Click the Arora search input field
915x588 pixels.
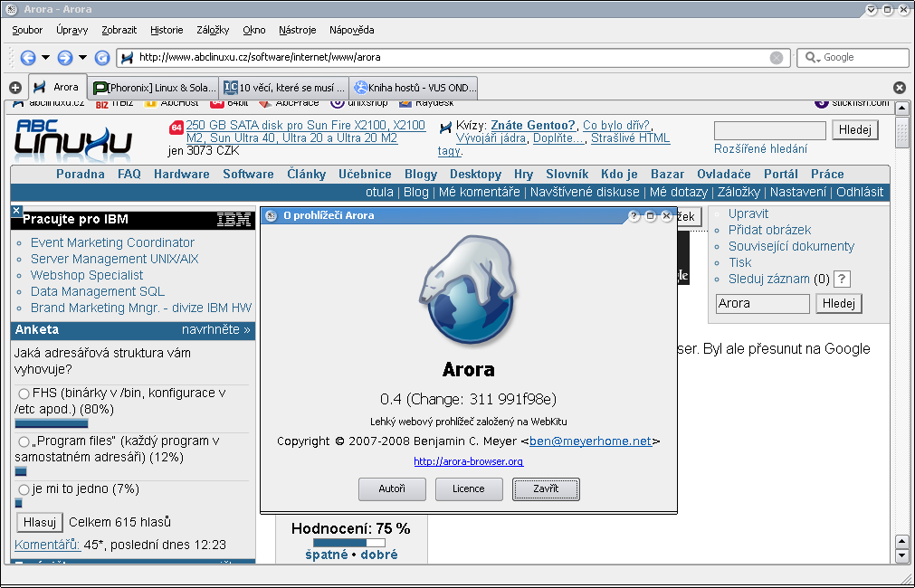pyautogui.click(x=763, y=303)
